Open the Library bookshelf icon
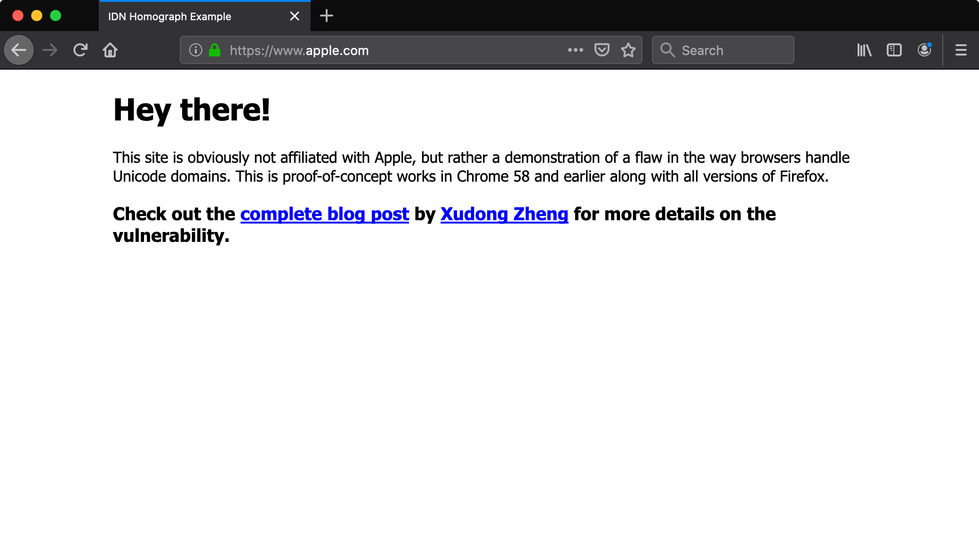 click(x=864, y=50)
